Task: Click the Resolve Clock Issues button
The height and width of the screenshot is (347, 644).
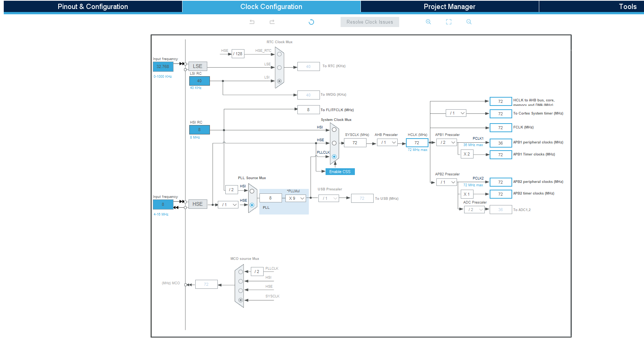Action: (370, 22)
